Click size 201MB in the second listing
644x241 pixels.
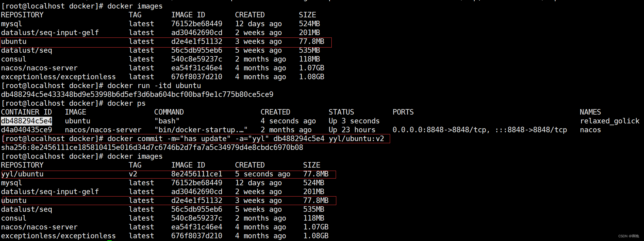[x=313, y=192]
